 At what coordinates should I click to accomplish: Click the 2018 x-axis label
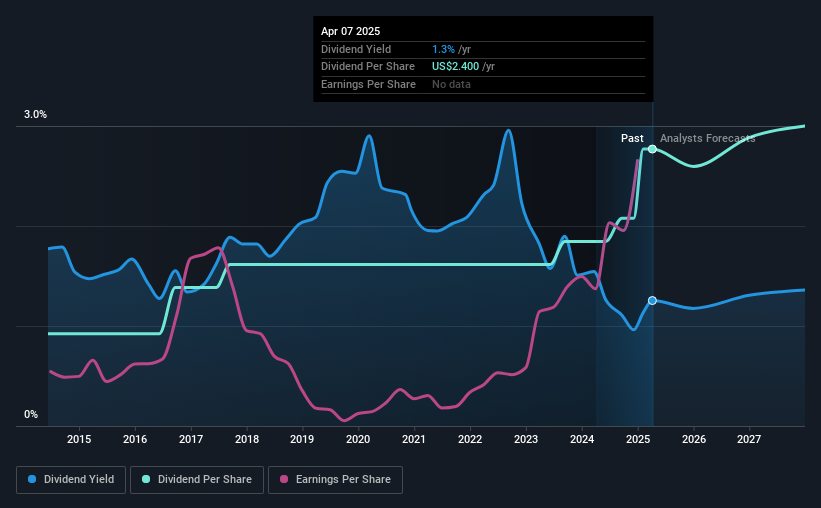[247, 439]
